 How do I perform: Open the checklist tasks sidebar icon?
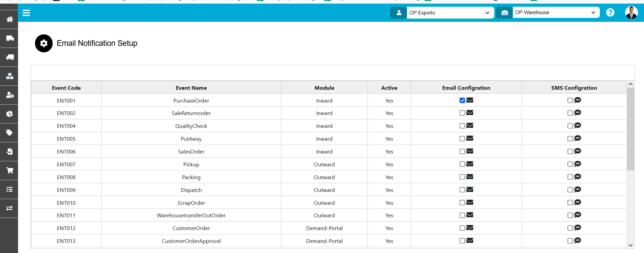[9, 189]
